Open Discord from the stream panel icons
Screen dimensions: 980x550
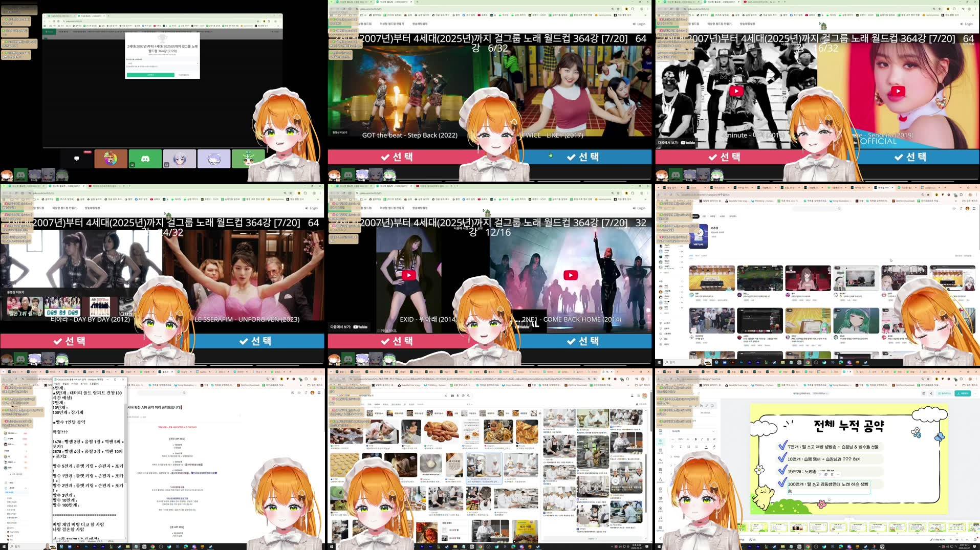click(x=147, y=159)
